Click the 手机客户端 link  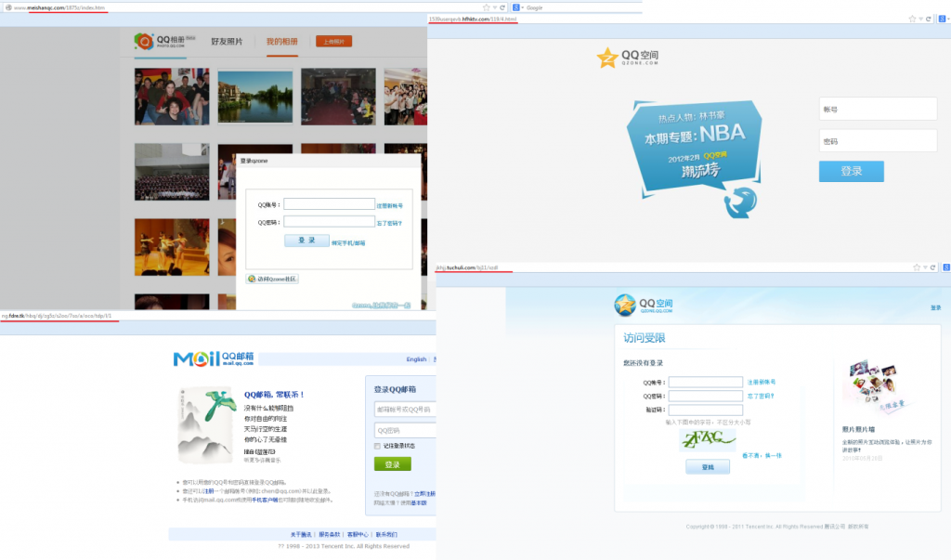265,500
